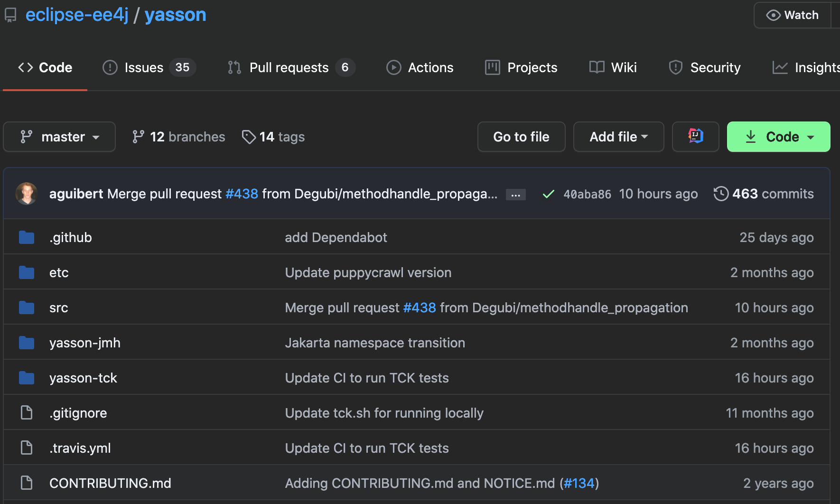Open the Pull requests tab

click(x=291, y=67)
